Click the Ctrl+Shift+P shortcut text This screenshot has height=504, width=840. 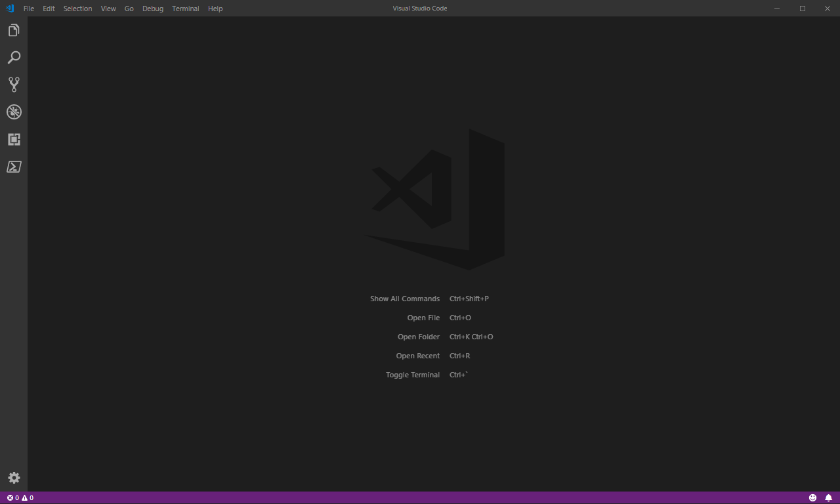pos(469,299)
